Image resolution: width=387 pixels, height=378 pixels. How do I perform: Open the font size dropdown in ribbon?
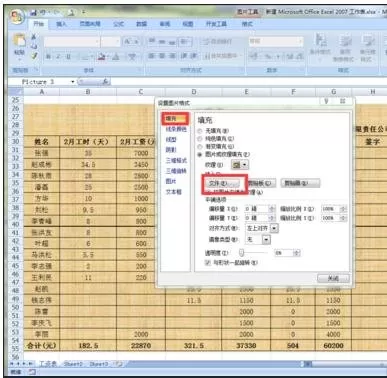[x=117, y=42]
